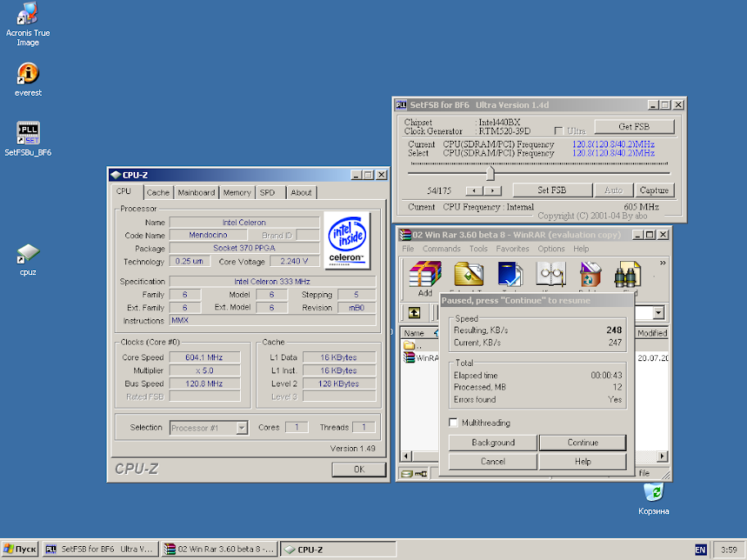The width and height of the screenshot is (747, 560).
Task: Click Help in the WinRAR progress dialog
Action: pos(582,462)
